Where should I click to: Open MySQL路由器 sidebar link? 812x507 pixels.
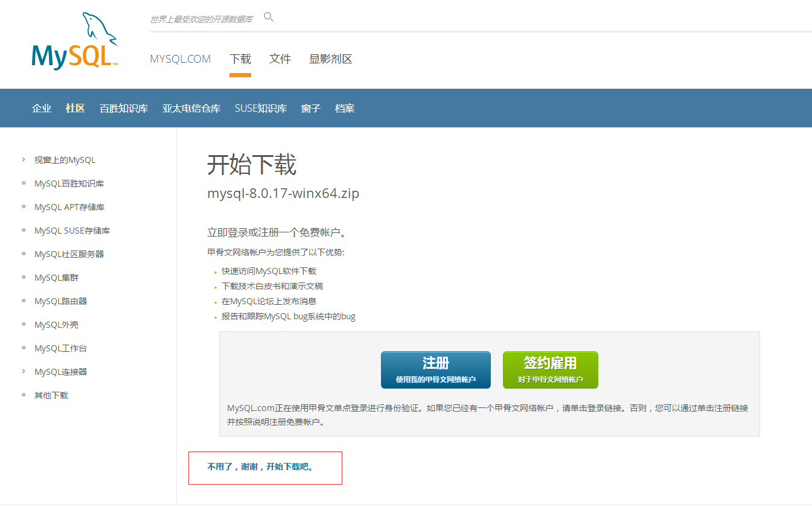[x=61, y=301]
